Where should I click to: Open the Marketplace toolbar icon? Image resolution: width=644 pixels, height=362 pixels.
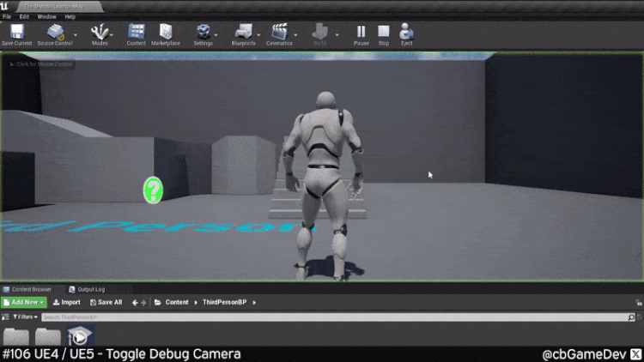(x=166, y=32)
